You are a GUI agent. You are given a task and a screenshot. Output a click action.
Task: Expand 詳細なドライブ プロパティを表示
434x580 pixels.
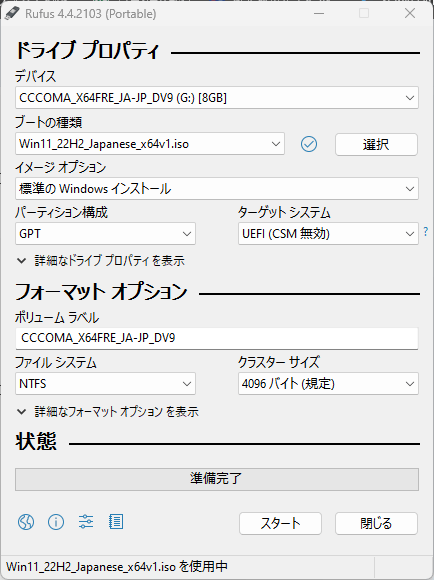(x=101, y=261)
